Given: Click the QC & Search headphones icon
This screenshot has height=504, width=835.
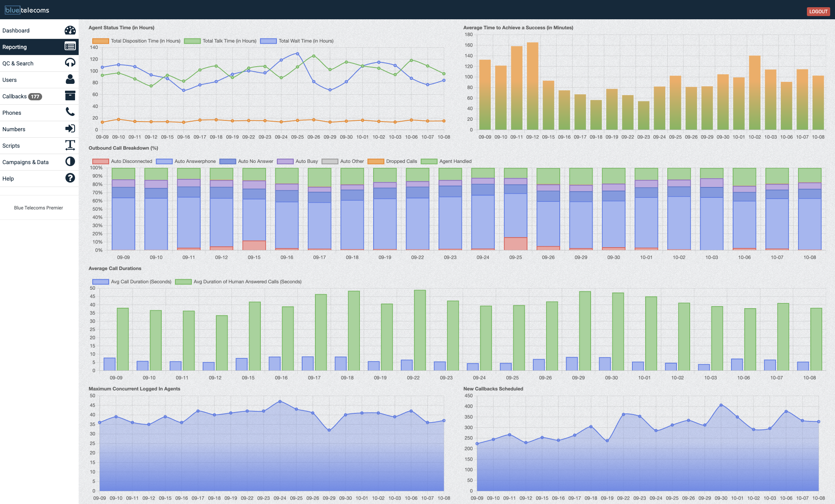Looking at the screenshot, I should click(x=71, y=63).
